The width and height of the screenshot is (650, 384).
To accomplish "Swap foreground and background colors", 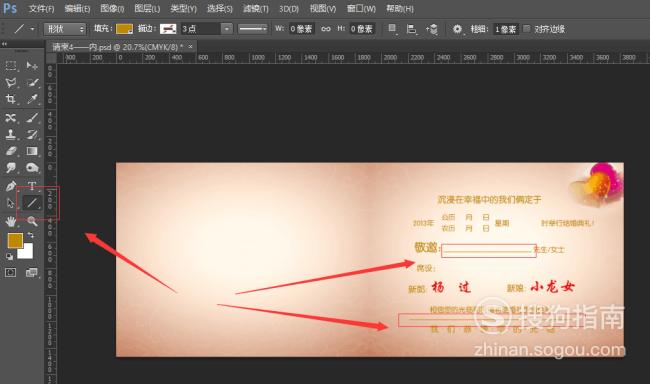I will tap(30, 235).
